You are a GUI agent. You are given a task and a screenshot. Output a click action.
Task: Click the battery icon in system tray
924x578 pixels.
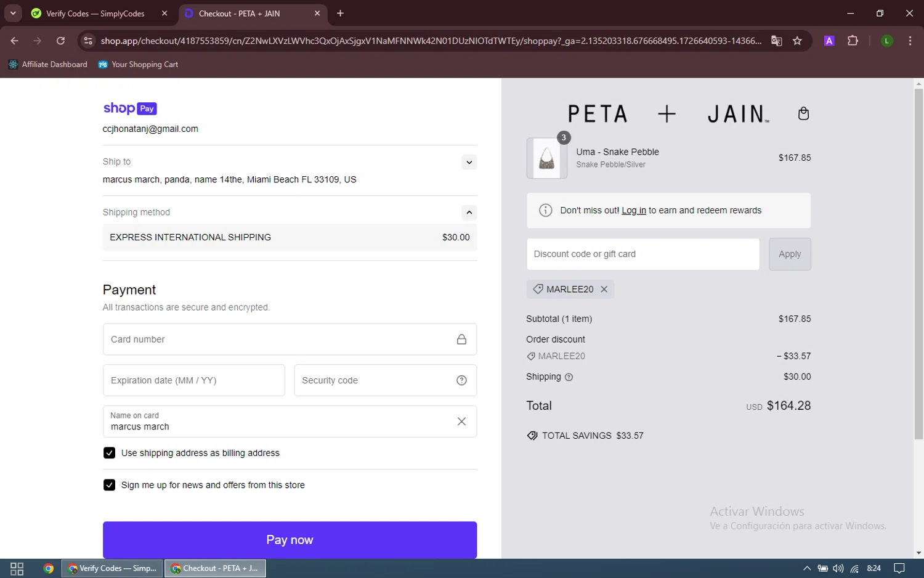click(822, 569)
